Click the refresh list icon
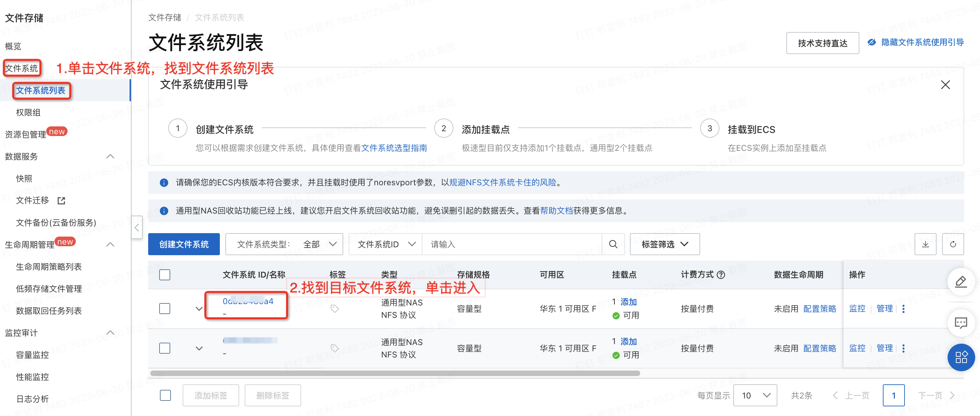Image resolution: width=980 pixels, height=416 pixels. 953,244
